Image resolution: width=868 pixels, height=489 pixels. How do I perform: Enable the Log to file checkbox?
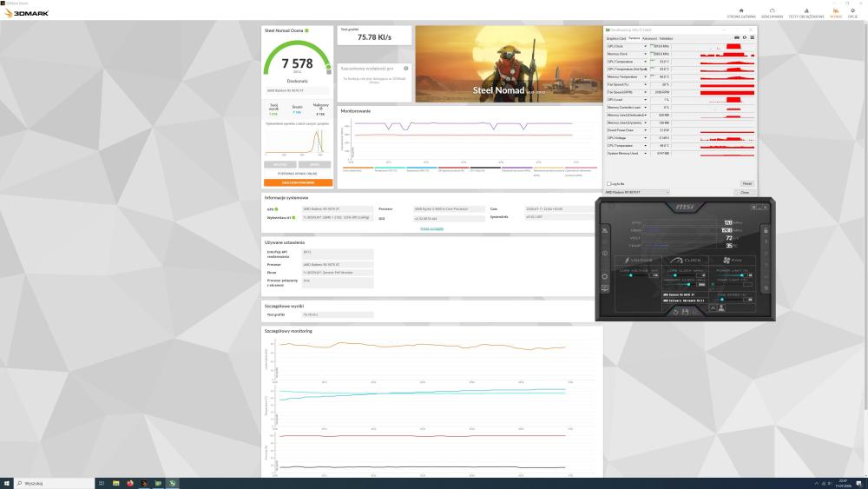point(609,184)
